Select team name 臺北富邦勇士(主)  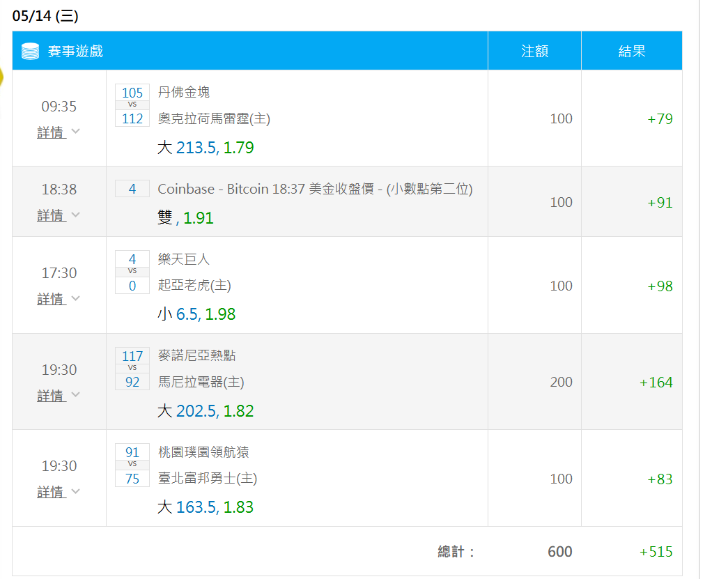208,478
